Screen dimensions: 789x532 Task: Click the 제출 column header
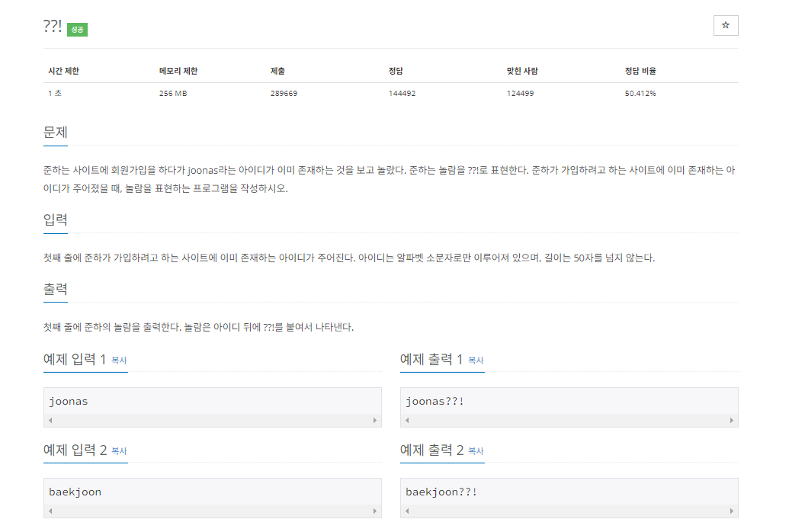(x=277, y=71)
